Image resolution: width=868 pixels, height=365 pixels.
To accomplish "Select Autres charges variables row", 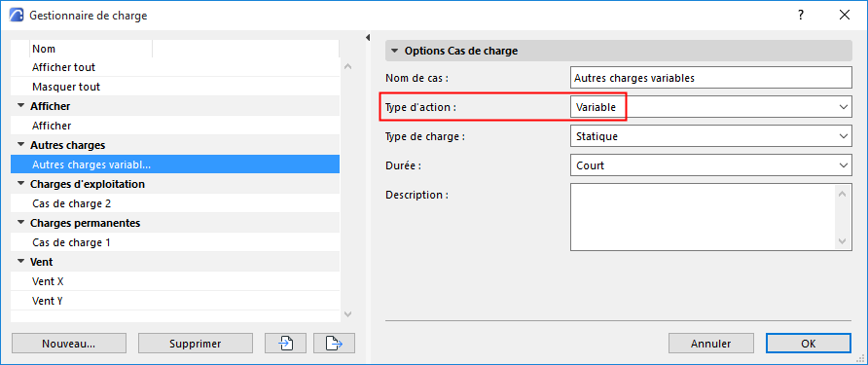I will (x=175, y=164).
